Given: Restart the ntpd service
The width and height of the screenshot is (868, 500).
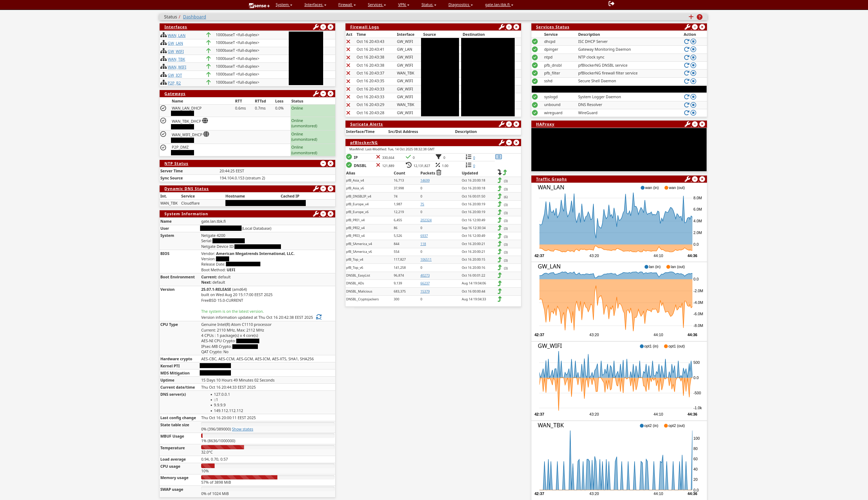Looking at the screenshot, I should click(686, 57).
